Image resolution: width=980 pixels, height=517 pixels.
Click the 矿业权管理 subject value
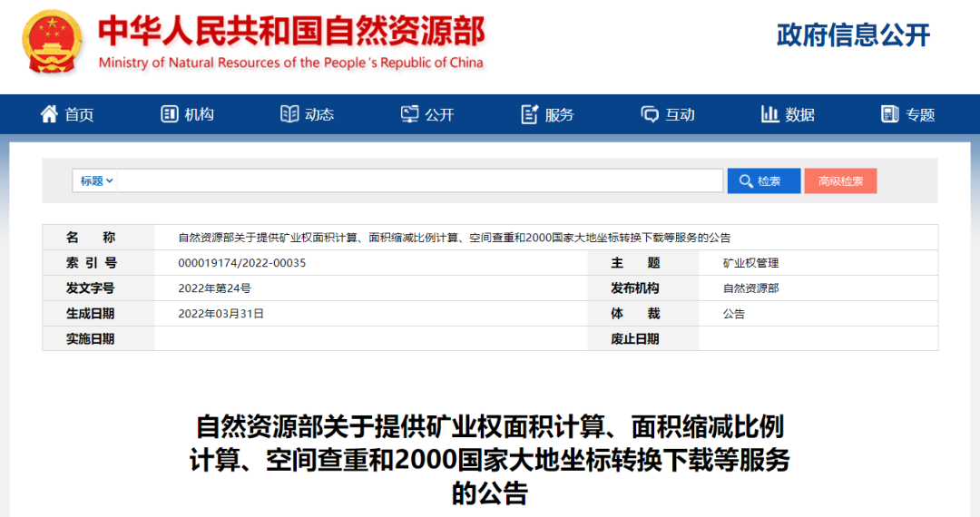(x=750, y=263)
